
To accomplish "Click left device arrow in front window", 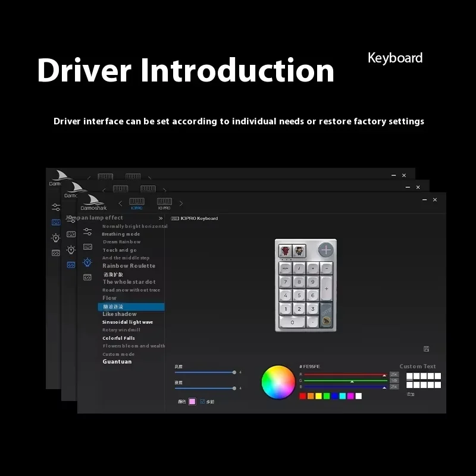I will (120, 203).
